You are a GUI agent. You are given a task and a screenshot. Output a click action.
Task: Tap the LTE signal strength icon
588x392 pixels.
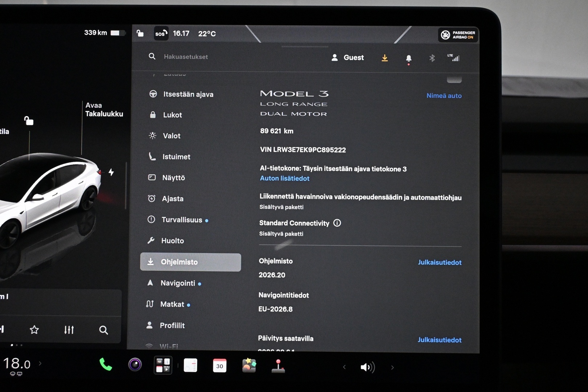453,58
